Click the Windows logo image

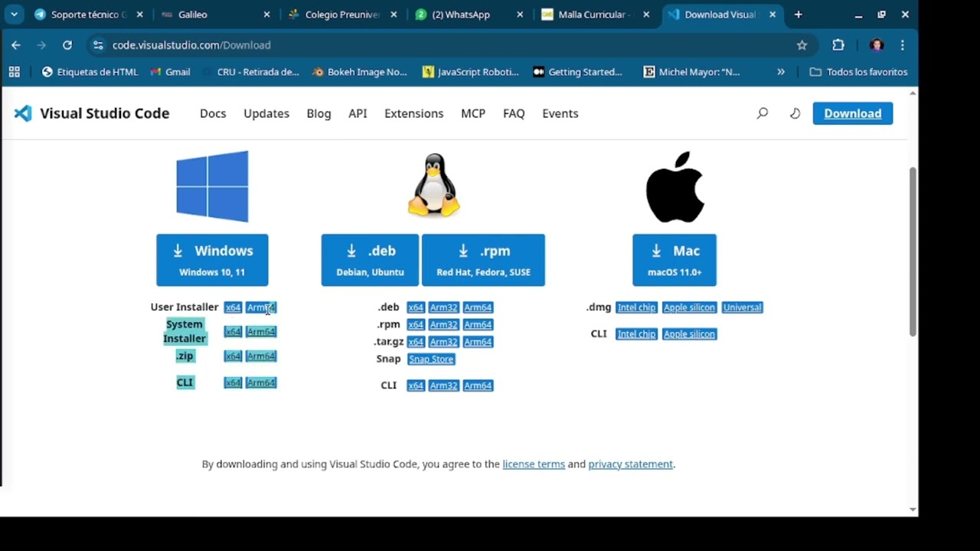212,186
